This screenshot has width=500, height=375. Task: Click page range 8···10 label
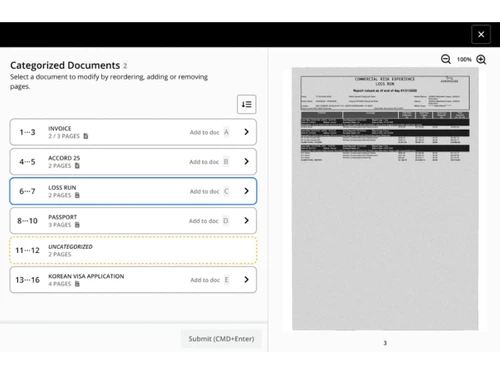[27, 221]
